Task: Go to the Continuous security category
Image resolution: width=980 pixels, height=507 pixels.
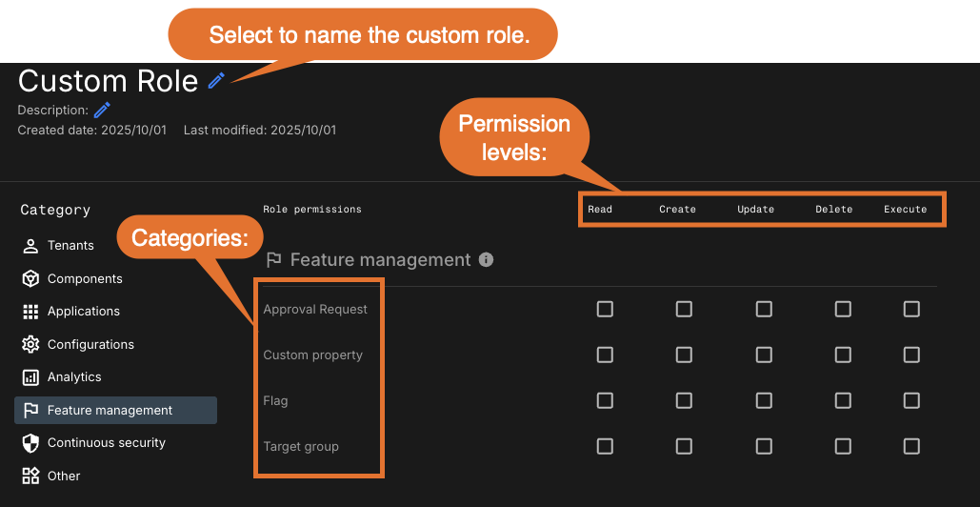Action: 106,443
